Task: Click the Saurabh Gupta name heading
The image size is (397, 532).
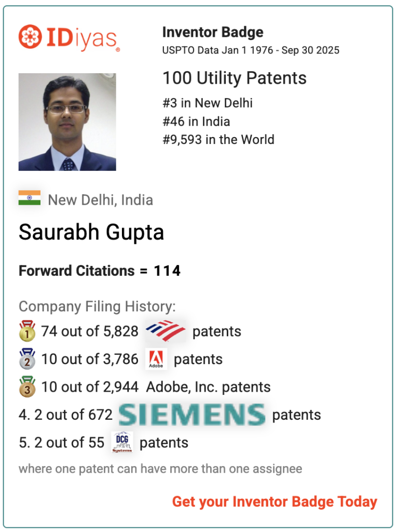Action: tap(91, 232)
